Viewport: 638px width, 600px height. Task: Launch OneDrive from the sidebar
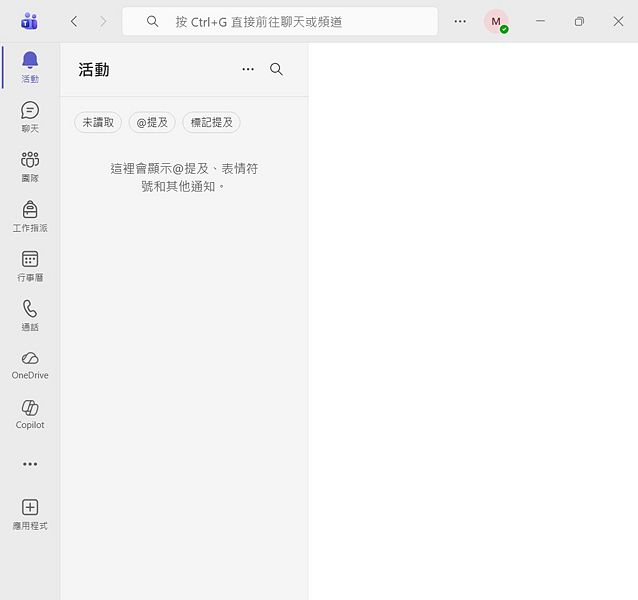[30, 364]
